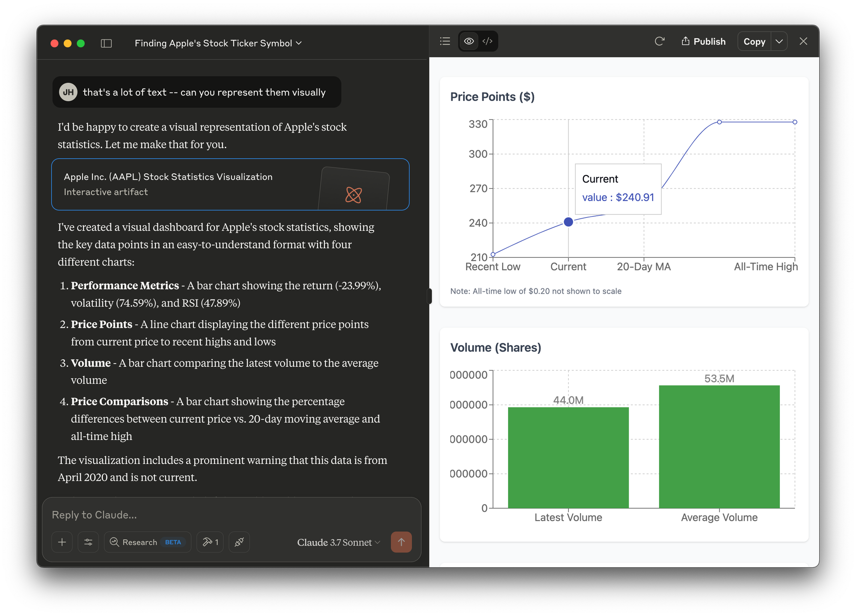856x616 pixels.
Task: Open the artifact list menu icon
Action: pos(445,41)
